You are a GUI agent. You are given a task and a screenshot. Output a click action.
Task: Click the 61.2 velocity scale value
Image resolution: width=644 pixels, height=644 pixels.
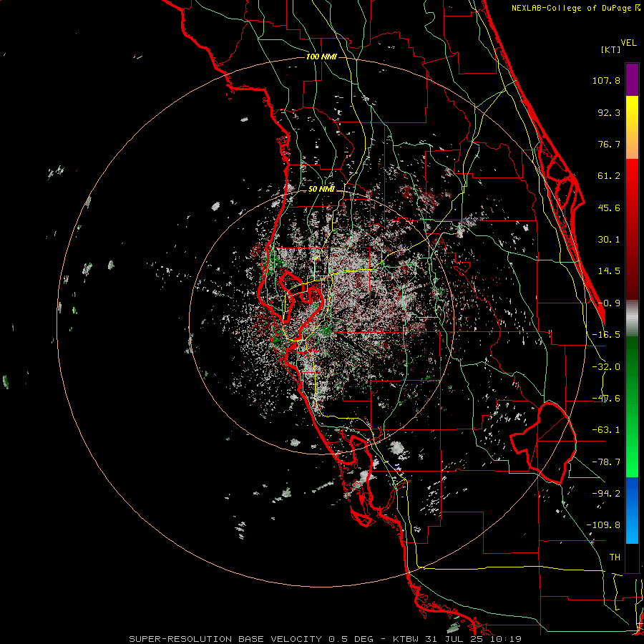[x=609, y=176]
